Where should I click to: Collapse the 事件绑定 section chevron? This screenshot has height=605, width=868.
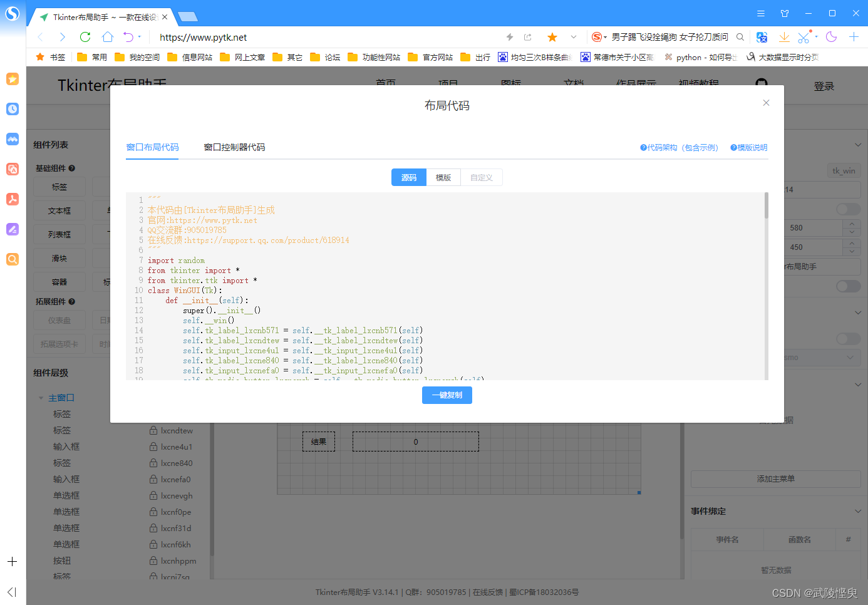tap(858, 512)
